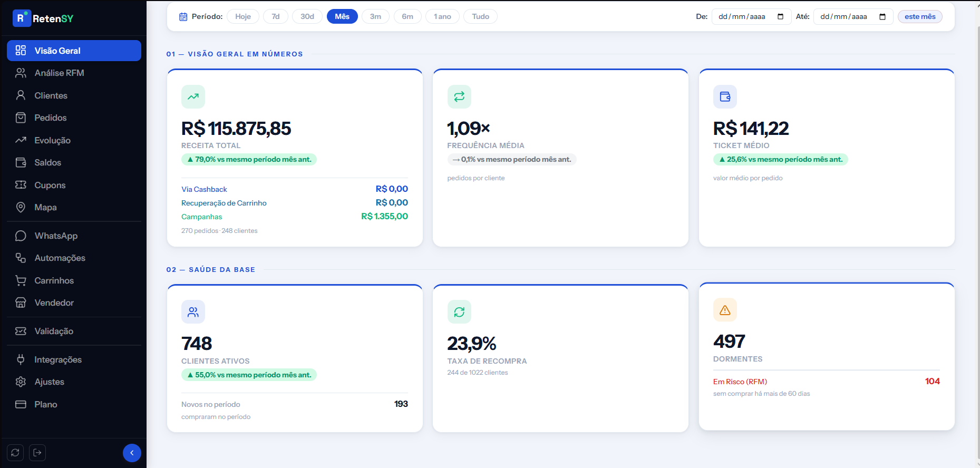
Task: Click the refresh icon at sidebar bottom
Action: pos(15,453)
